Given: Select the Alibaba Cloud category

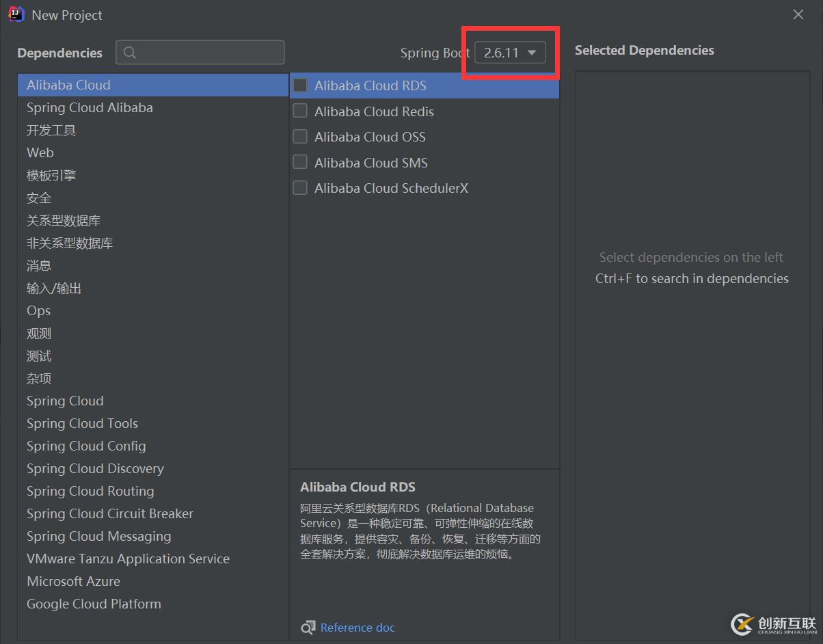Looking at the screenshot, I should (x=153, y=85).
